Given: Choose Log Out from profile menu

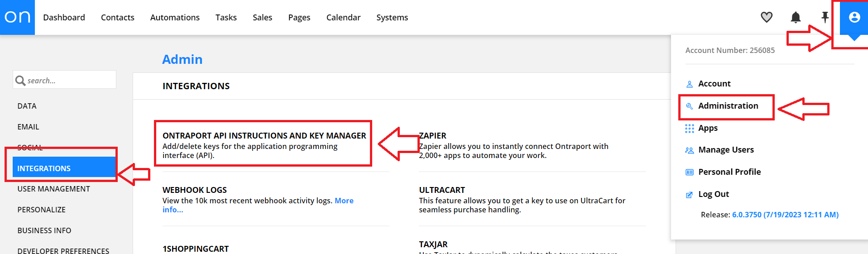Looking at the screenshot, I should click(x=714, y=194).
